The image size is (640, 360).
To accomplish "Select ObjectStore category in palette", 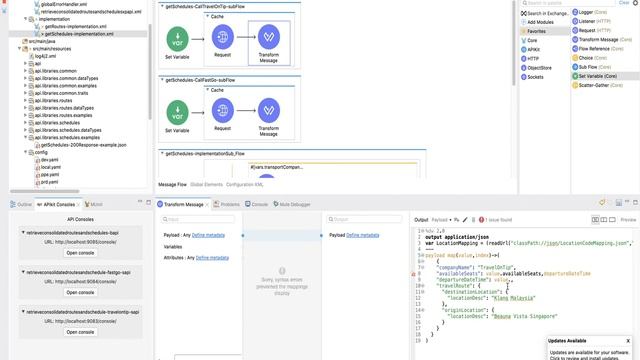I will (x=536, y=68).
